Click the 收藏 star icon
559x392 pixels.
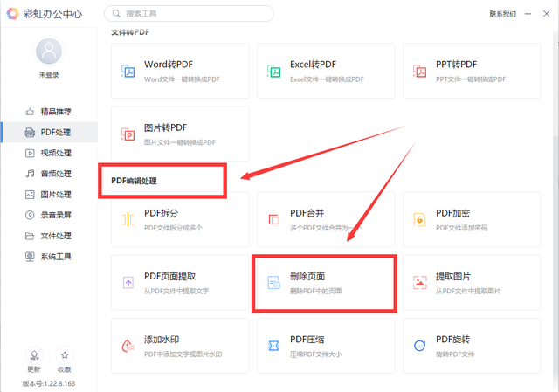pos(65,355)
